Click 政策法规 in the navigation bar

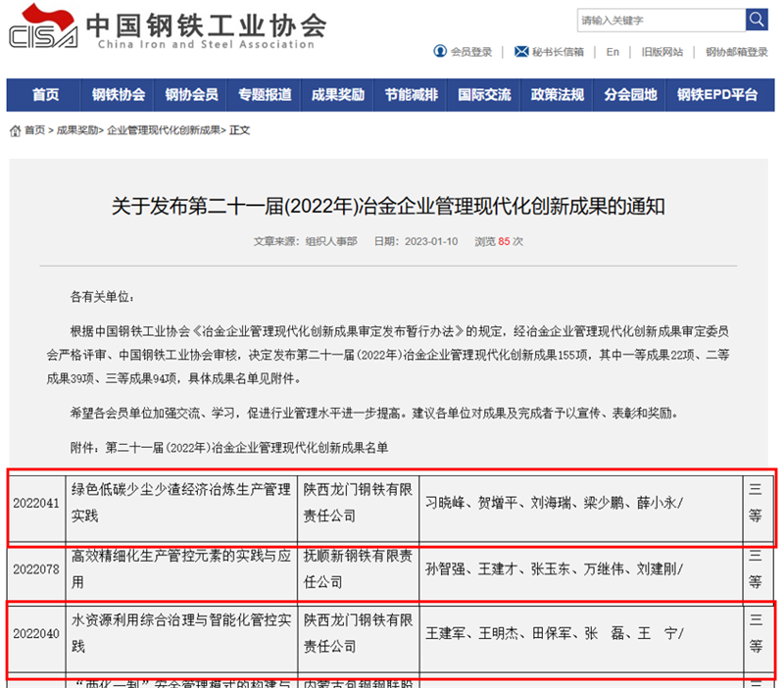(x=558, y=95)
